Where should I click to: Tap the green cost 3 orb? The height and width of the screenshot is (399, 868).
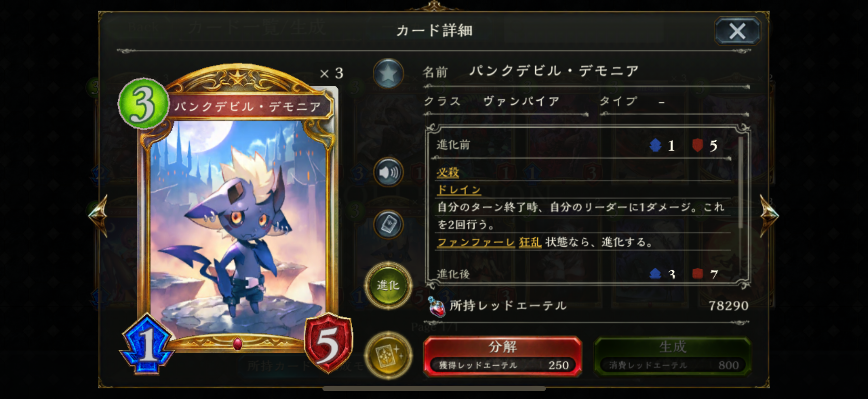tap(143, 104)
